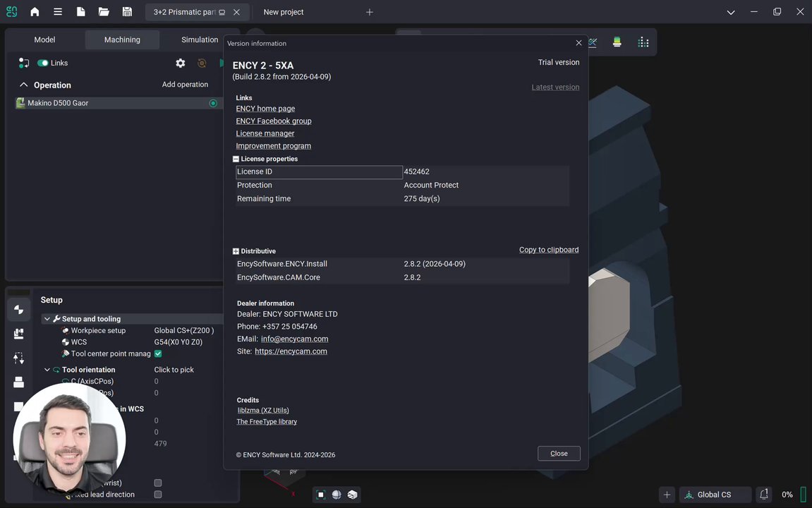Click the 479 value in setup list

click(x=160, y=443)
